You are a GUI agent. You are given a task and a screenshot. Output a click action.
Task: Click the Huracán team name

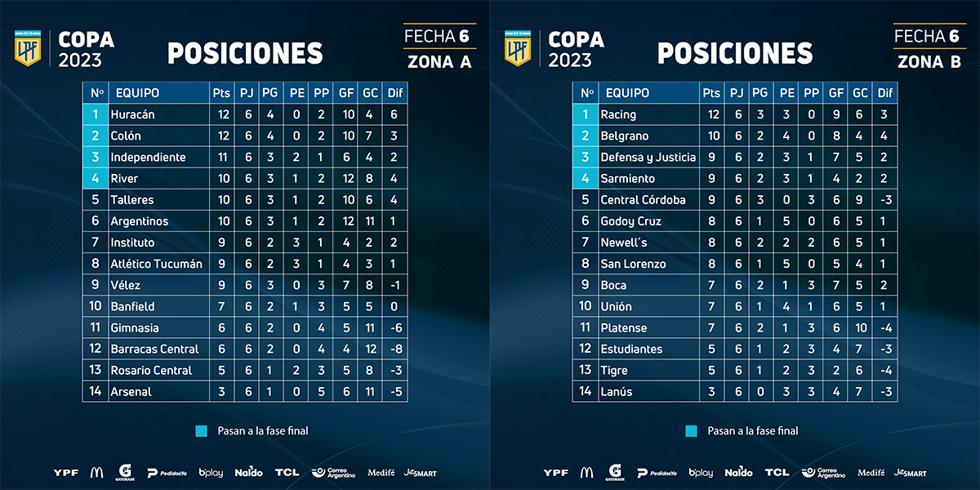coord(132,114)
